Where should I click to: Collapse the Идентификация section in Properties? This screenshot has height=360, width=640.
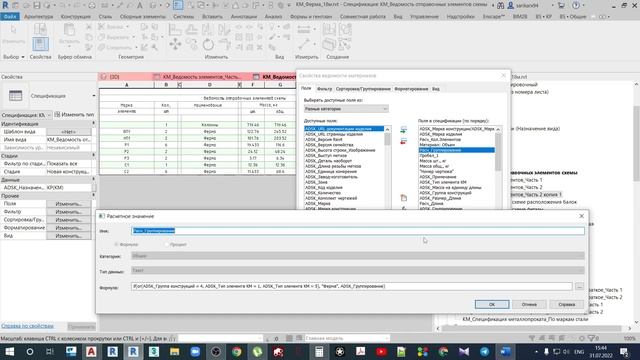[x=93, y=124]
